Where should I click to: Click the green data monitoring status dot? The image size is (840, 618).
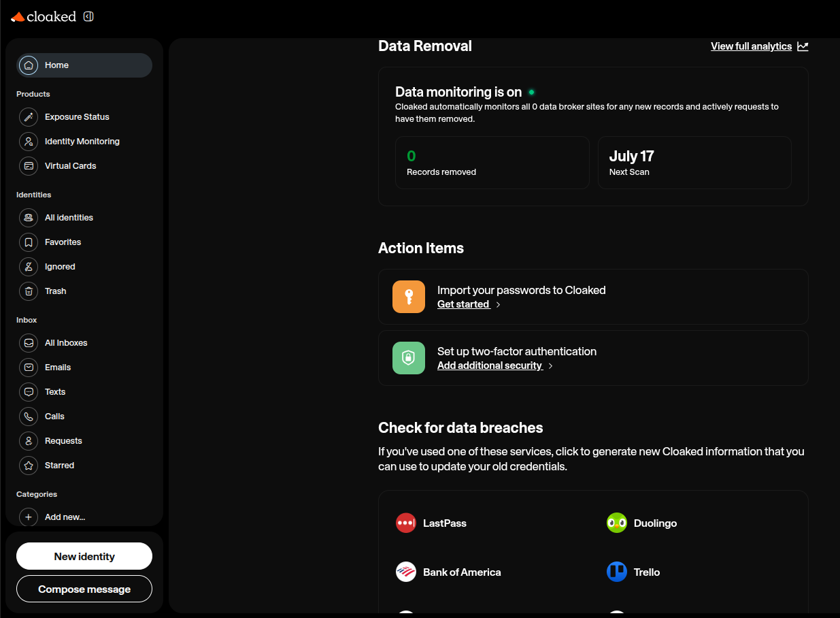tap(532, 92)
